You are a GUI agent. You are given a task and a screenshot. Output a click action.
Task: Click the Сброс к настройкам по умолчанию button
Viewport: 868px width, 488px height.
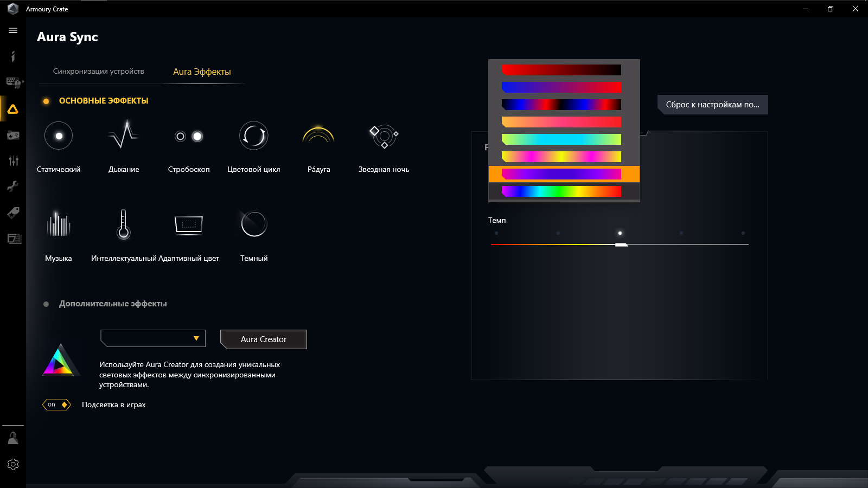coord(712,104)
